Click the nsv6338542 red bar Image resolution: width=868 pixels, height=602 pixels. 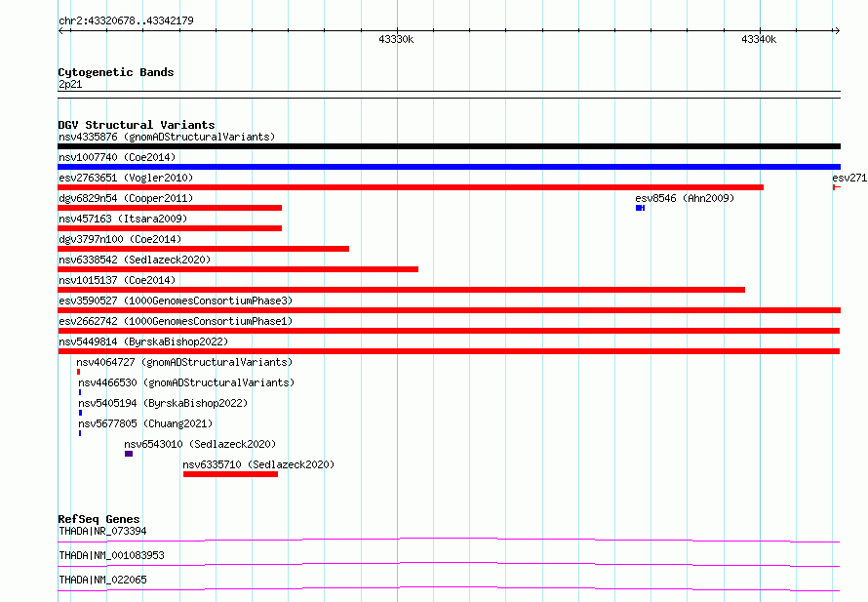coord(238,269)
